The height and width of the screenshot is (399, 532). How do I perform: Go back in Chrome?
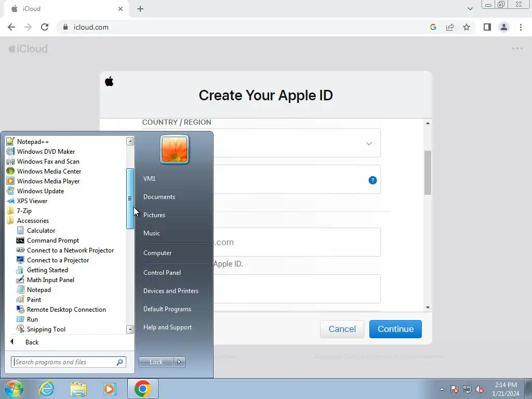[x=11, y=27]
